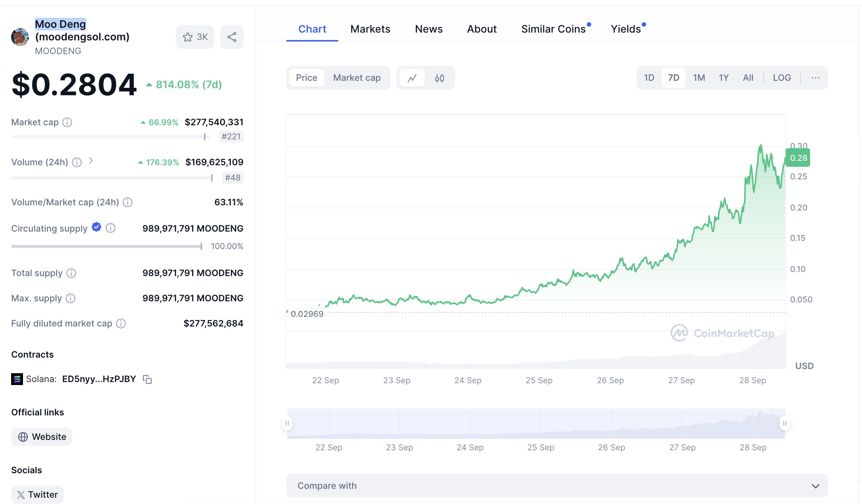Click the 0.28 current price label
The width and height of the screenshot is (862, 504).
pos(798,158)
